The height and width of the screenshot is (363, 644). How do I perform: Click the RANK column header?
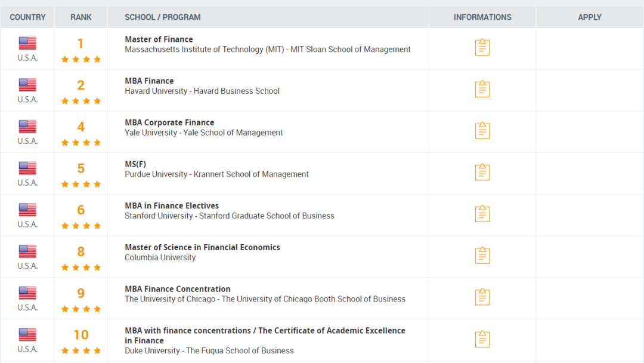point(81,17)
